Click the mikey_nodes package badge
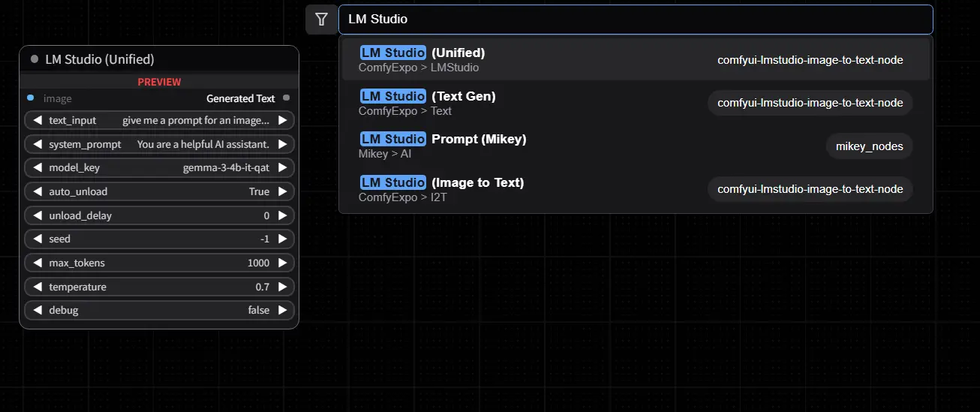 [x=870, y=146]
